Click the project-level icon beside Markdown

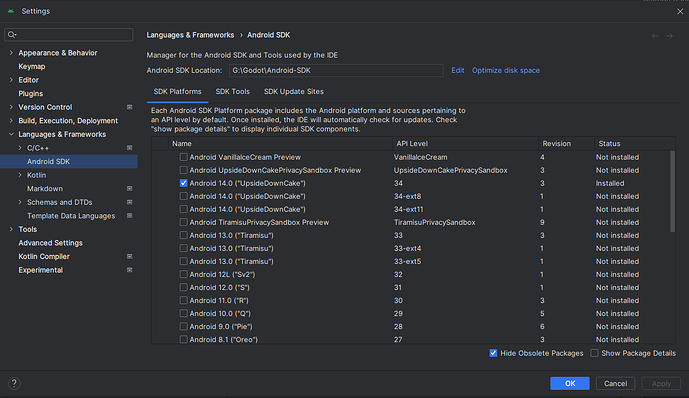tap(130, 188)
